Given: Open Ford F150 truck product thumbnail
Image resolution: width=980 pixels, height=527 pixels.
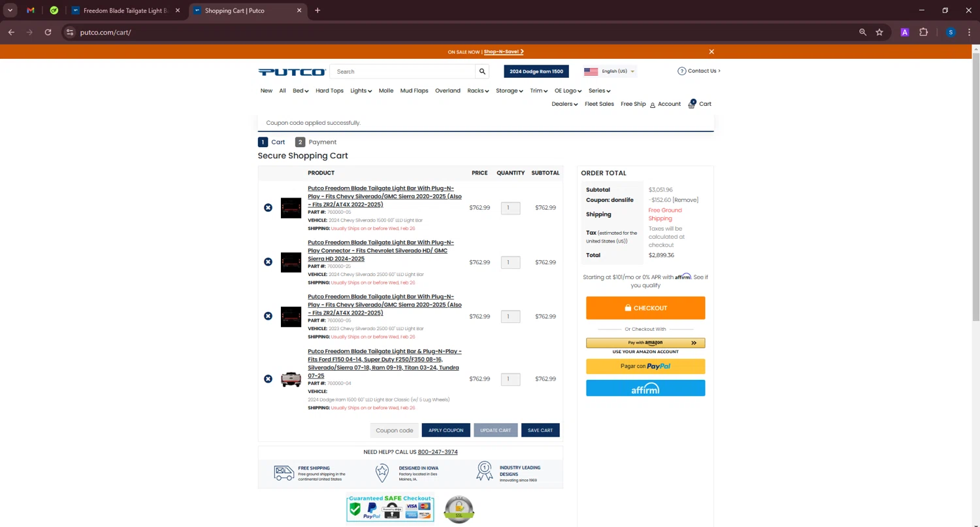Looking at the screenshot, I should coord(291,379).
